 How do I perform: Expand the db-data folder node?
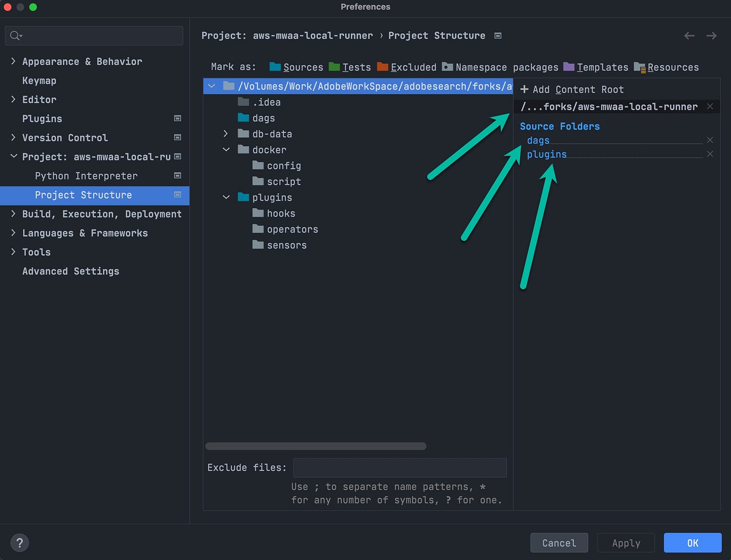point(226,134)
